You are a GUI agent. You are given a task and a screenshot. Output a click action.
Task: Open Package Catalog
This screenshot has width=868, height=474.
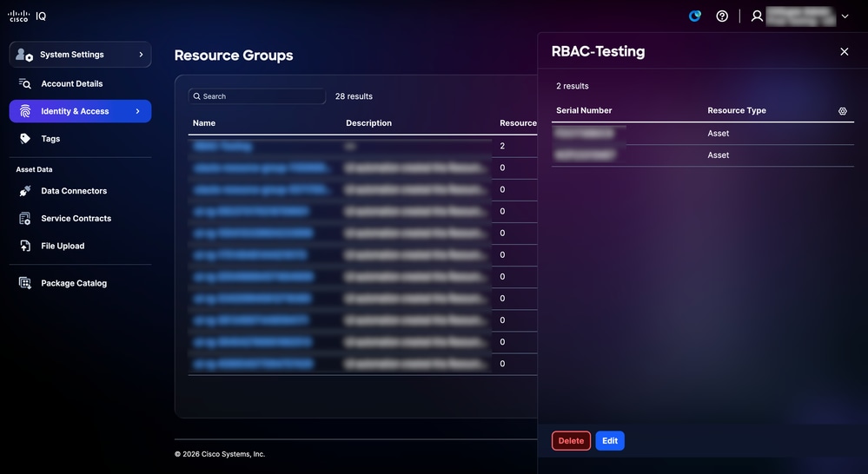74,283
